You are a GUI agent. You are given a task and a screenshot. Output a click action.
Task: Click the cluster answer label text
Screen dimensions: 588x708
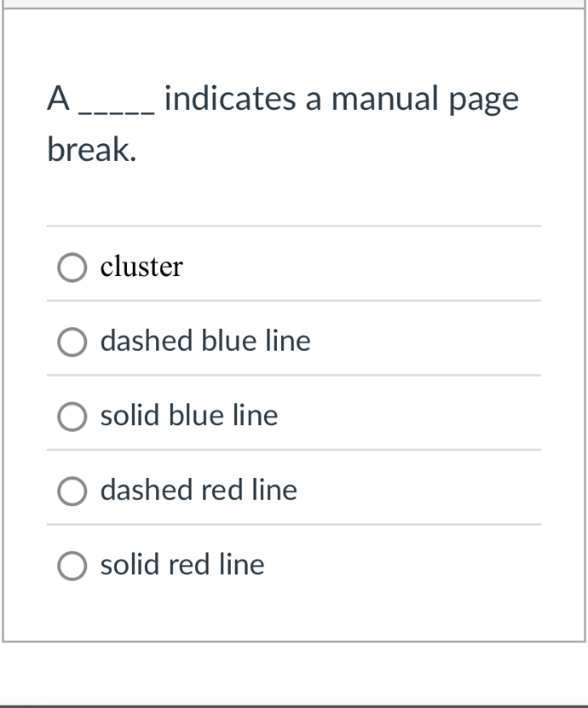[x=141, y=267]
